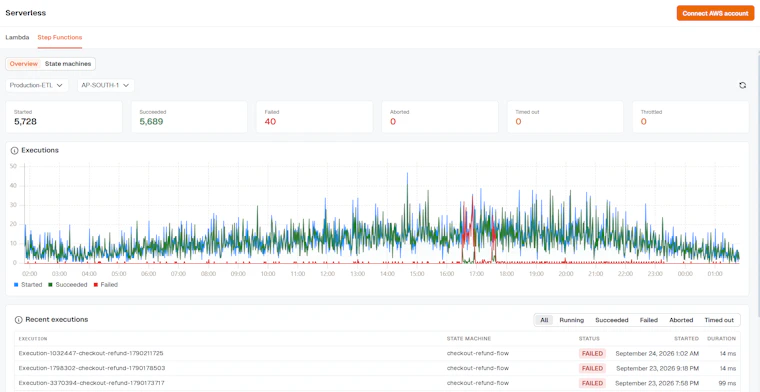The image size is (760, 392).
Task: Switch to State machines view
Action: click(68, 64)
